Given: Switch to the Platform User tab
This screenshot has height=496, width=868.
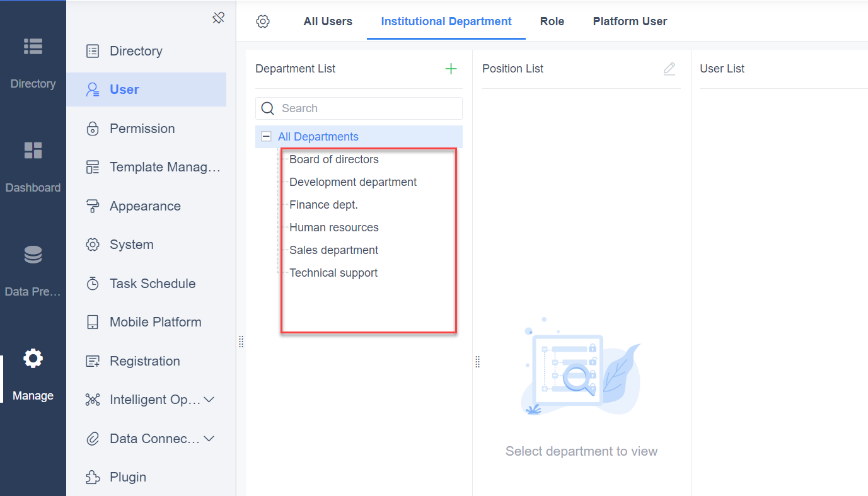Looking at the screenshot, I should pyautogui.click(x=630, y=21).
